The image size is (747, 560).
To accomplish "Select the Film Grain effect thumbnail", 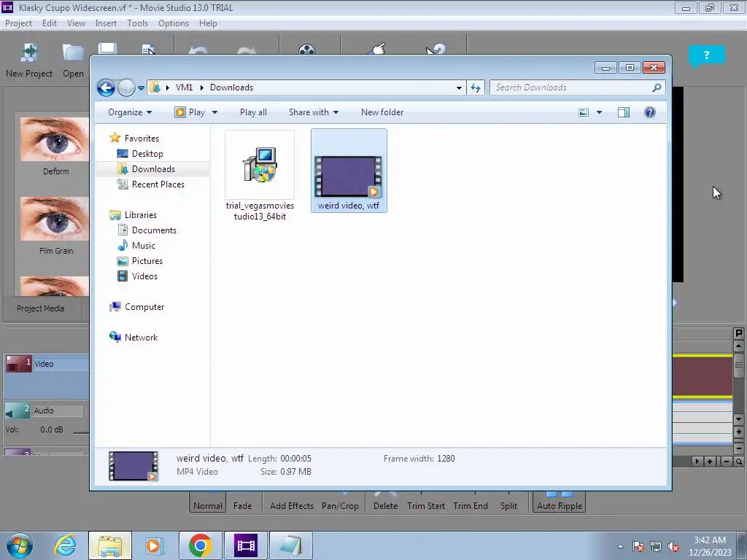I will click(54, 219).
